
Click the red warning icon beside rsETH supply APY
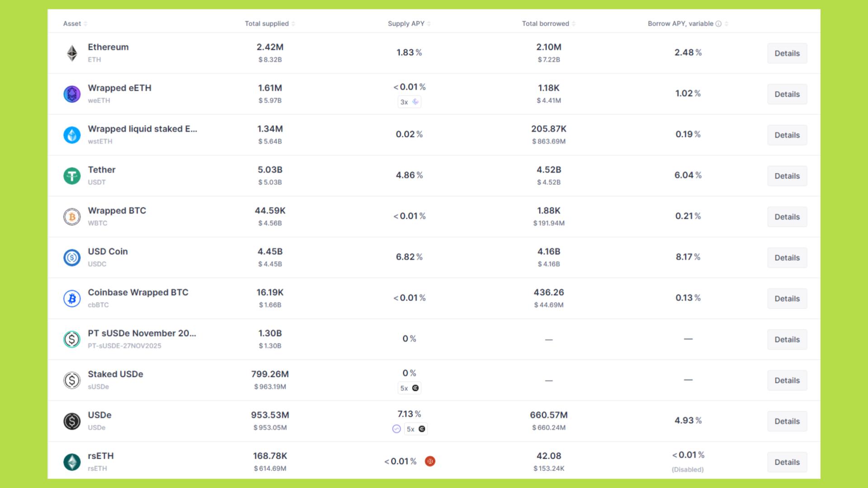tap(430, 461)
